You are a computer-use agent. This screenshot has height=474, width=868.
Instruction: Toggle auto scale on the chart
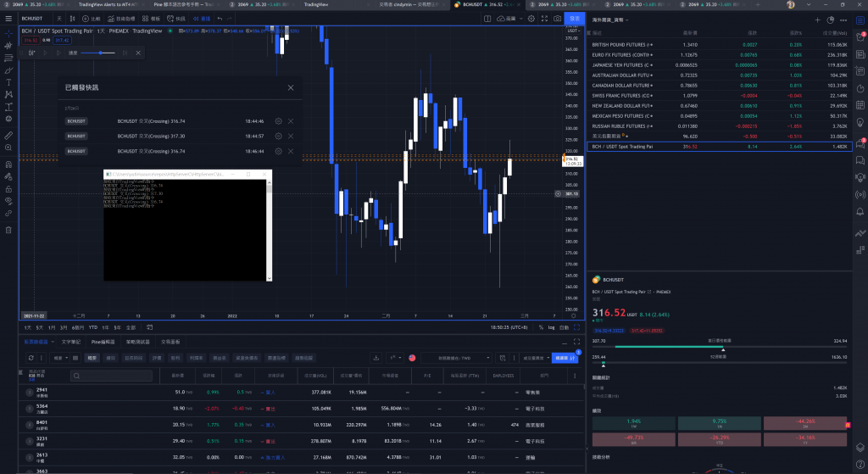[x=565, y=326]
